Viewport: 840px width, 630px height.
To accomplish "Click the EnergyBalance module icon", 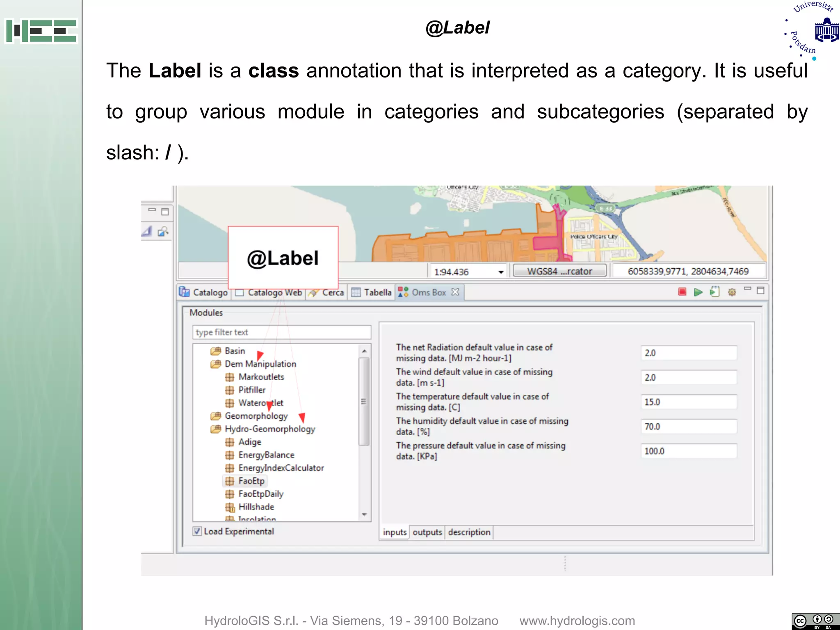I will [x=230, y=455].
